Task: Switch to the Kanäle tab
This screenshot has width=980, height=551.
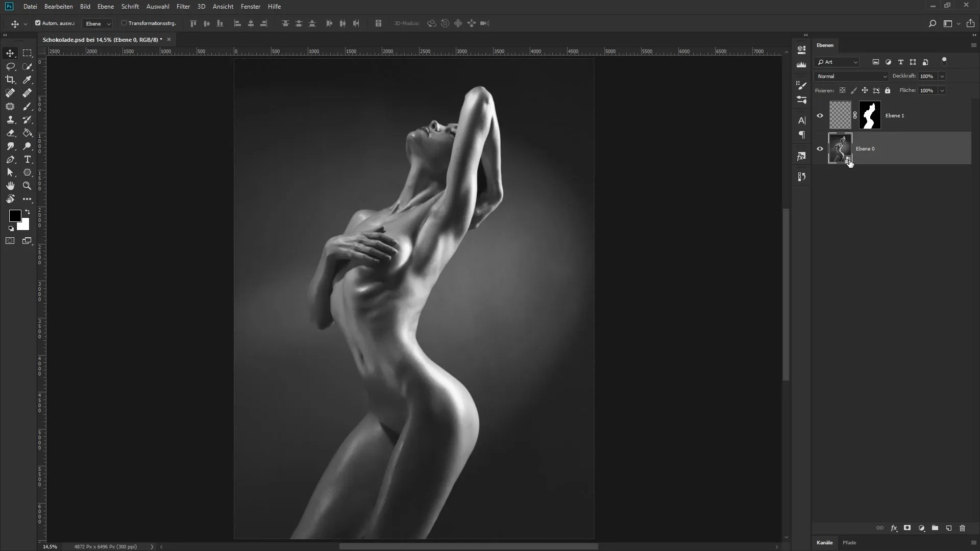Action: coord(824,542)
